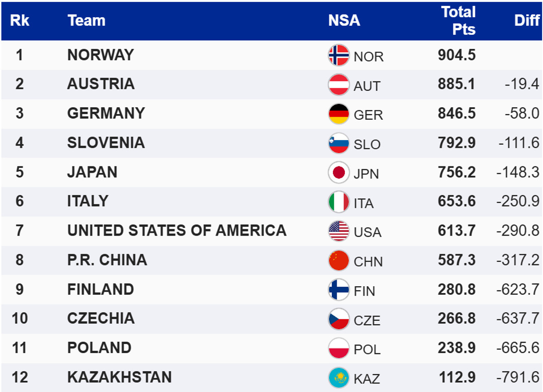Sort by the Total Pts header

click(x=458, y=21)
